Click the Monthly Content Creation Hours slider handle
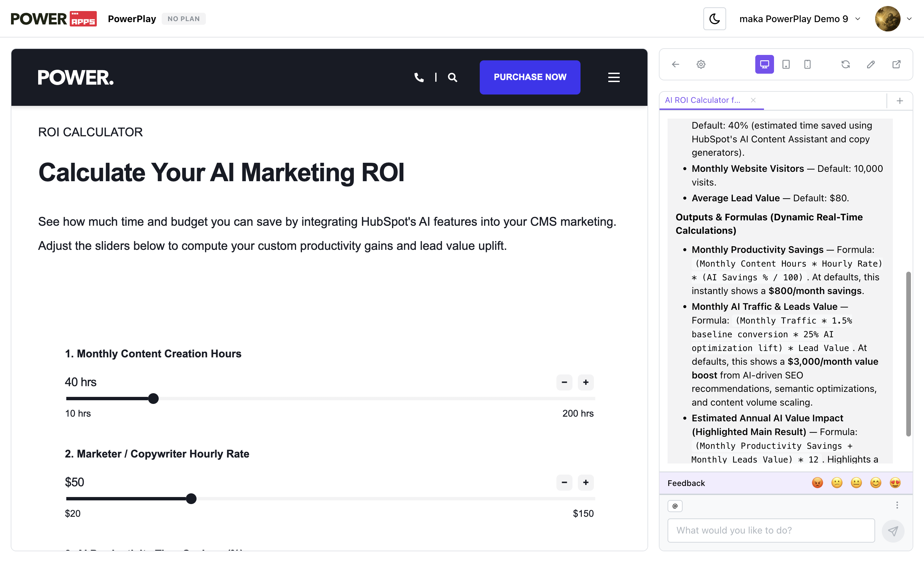Image resolution: width=924 pixels, height=562 pixels. tap(153, 399)
